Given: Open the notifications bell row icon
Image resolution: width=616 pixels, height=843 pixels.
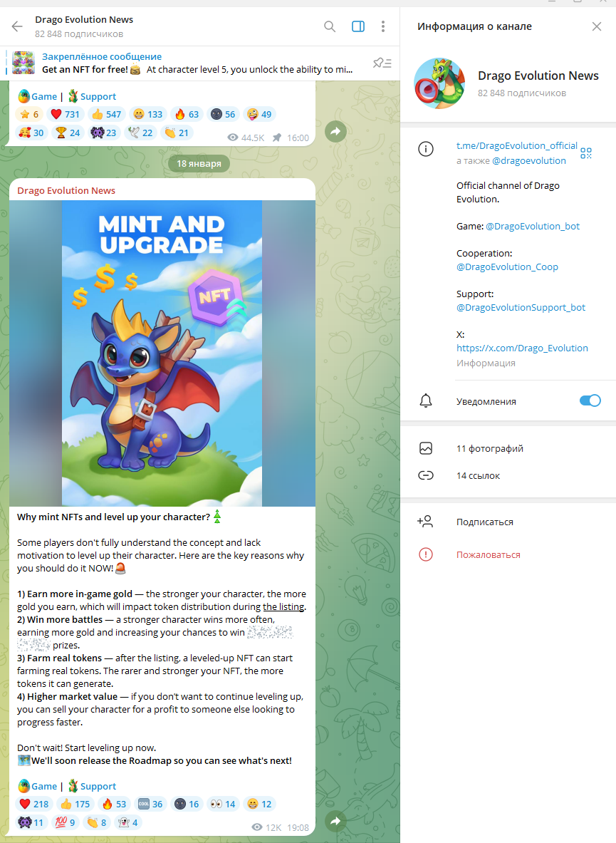Looking at the screenshot, I should click(x=426, y=401).
